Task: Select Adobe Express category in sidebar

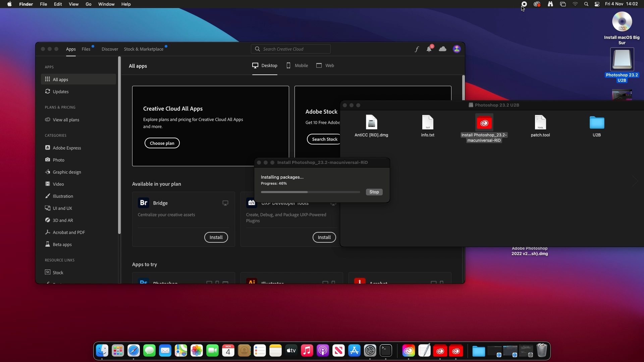Action: [x=67, y=148]
